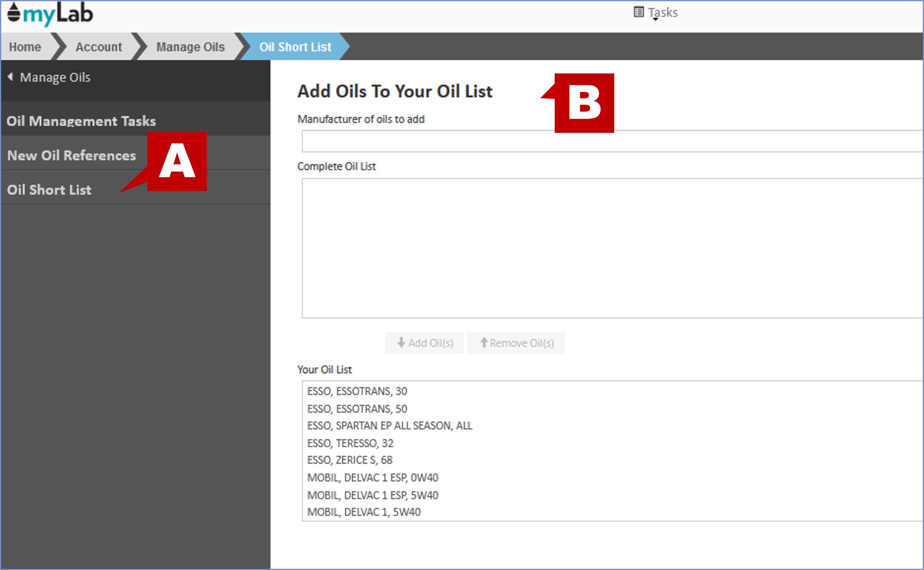This screenshot has width=924, height=570.
Task: Open the Tasks dropdown menu
Action: click(x=662, y=13)
